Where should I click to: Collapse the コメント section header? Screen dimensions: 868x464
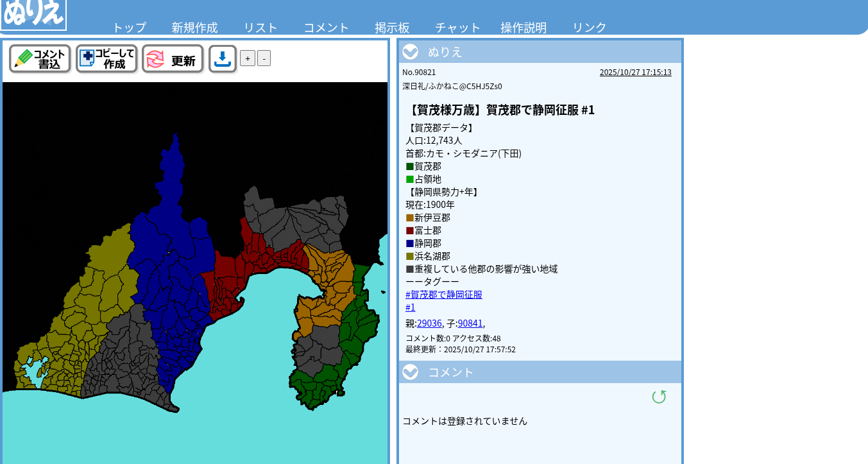coord(411,372)
